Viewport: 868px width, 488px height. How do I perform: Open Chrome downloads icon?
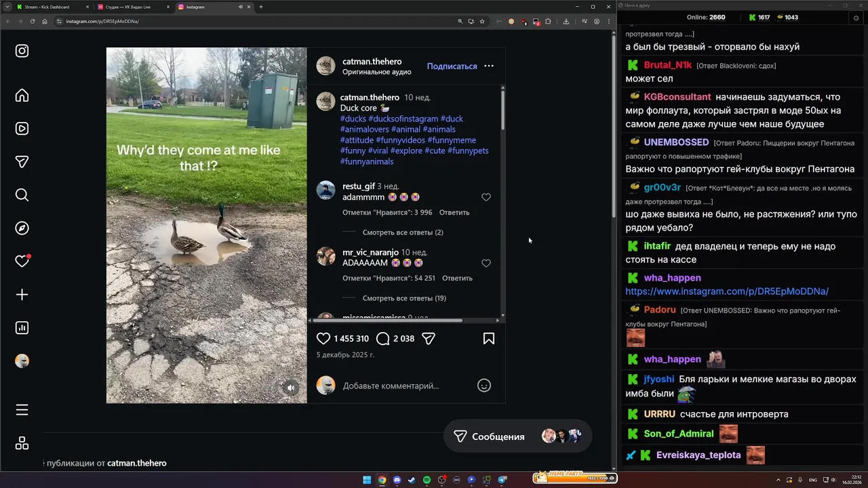[x=566, y=21]
